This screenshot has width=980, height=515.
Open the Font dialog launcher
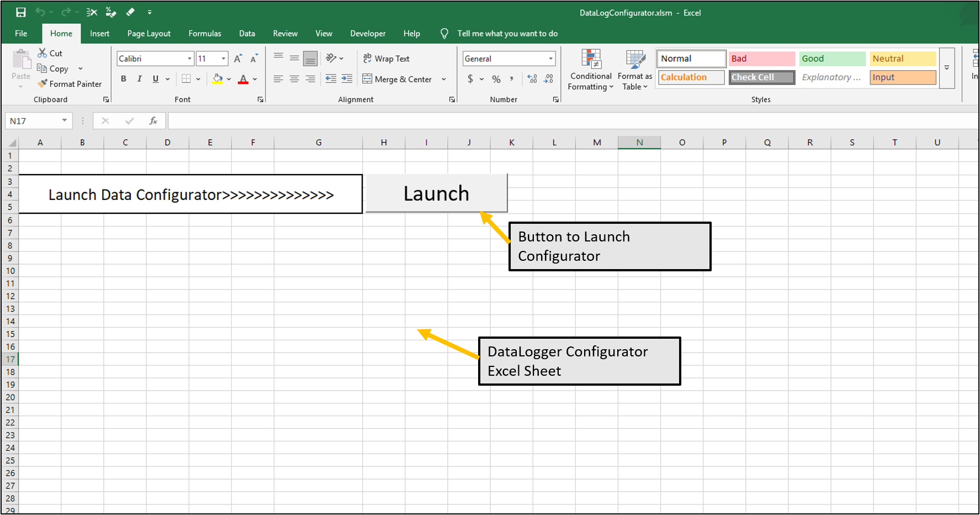(x=260, y=99)
